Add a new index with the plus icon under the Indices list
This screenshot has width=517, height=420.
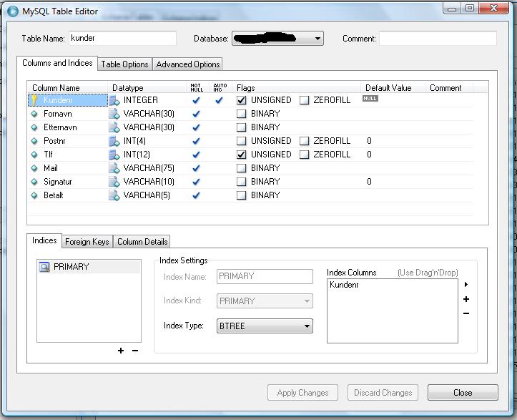point(121,351)
